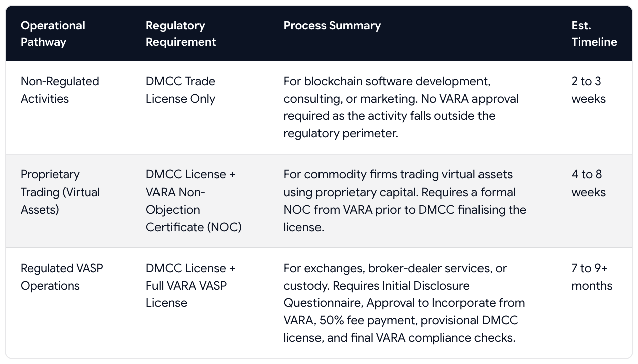The height and width of the screenshot is (364, 638).
Task: Select the 7 to 9+ months timeline cell
Action: pos(592,277)
